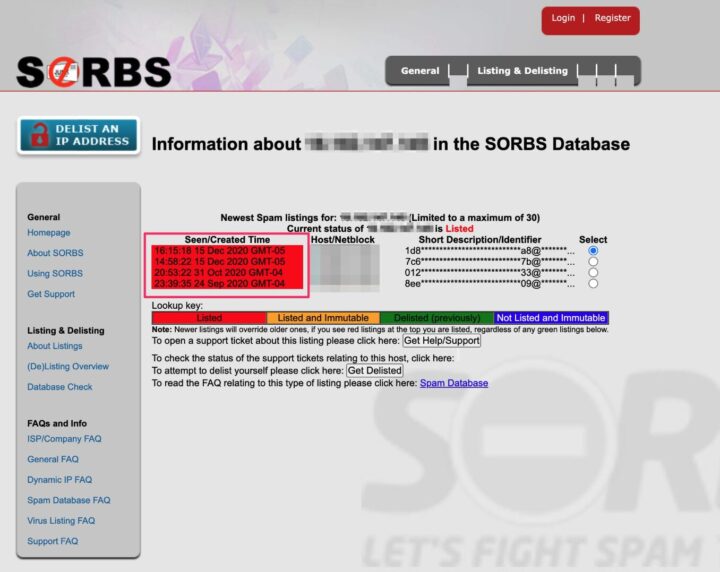Click identifier starting with 012
This screenshot has width=720, height=572.
[x=489, y=273]
